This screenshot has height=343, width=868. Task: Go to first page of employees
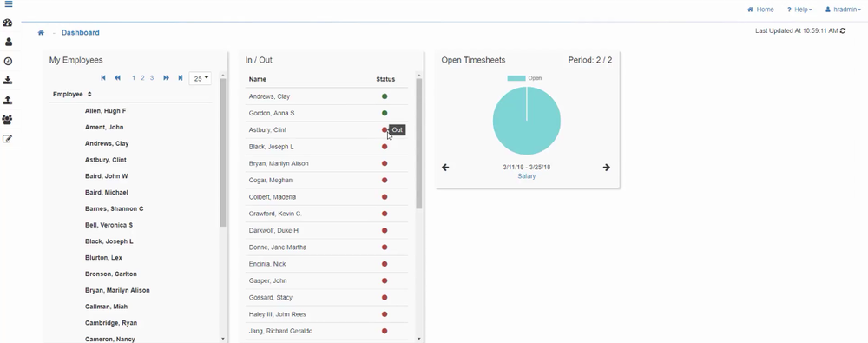click(103, 78)
